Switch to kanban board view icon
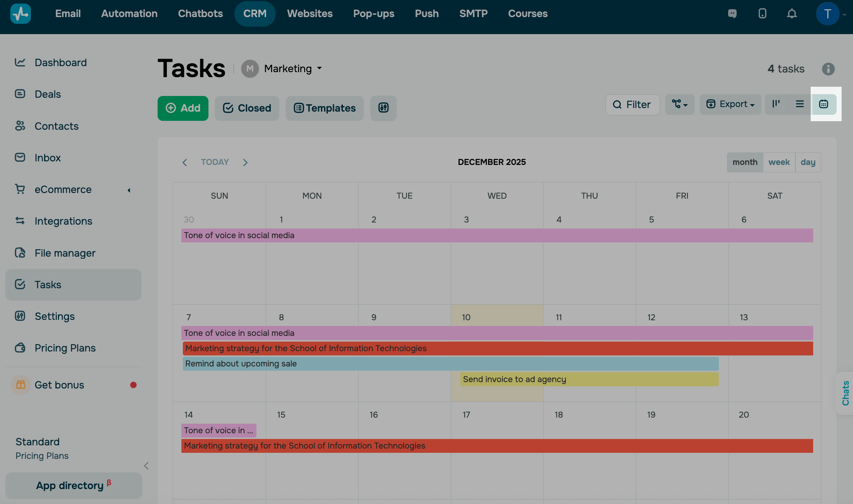 (776, 104)
